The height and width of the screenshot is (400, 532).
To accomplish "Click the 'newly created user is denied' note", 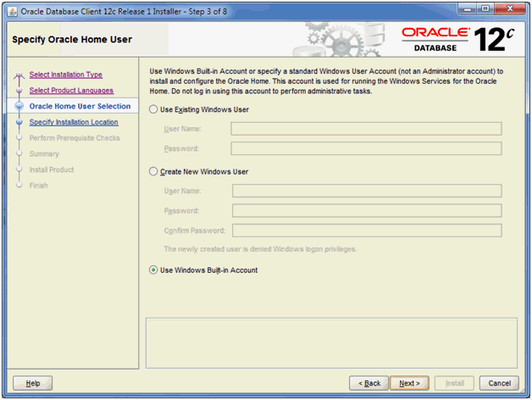I will tap(260, 249).
